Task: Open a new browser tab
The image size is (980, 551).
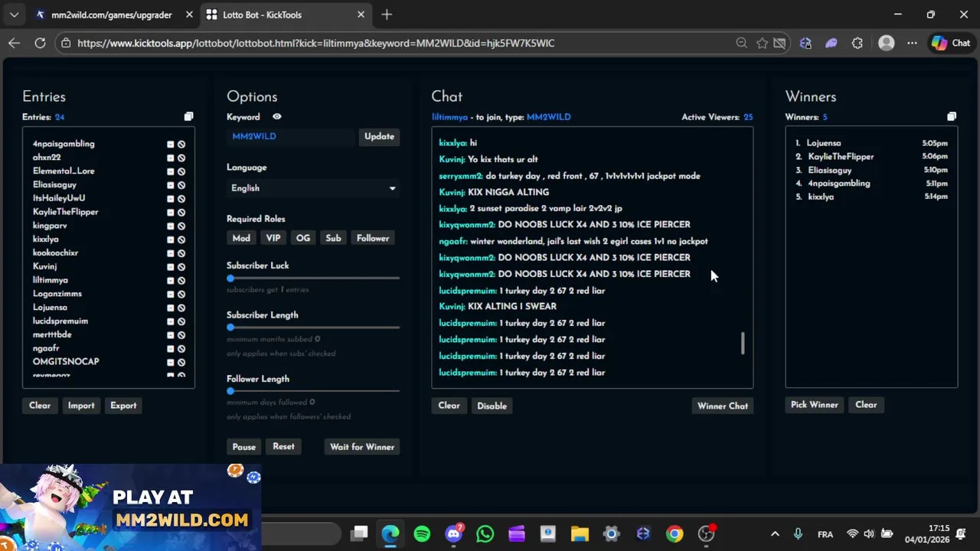Action: [x=387, y=15]
